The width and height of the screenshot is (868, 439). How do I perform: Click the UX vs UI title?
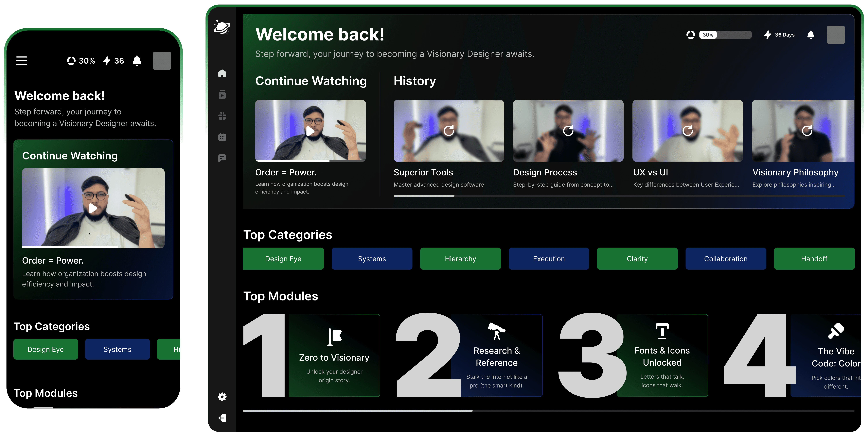(x=650, y=172)
